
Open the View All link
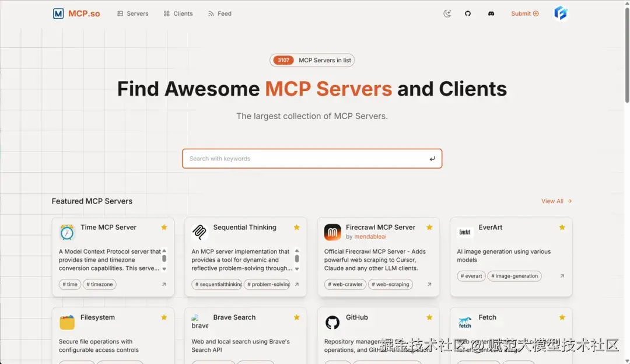coord(556,201)
